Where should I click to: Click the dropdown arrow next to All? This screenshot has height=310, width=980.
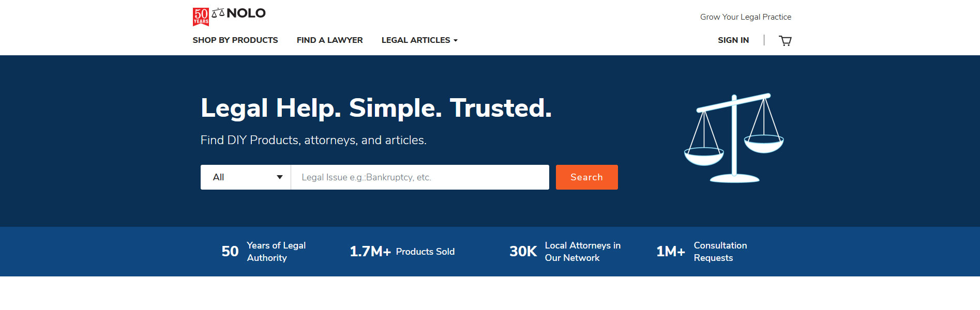pos(280,177)
